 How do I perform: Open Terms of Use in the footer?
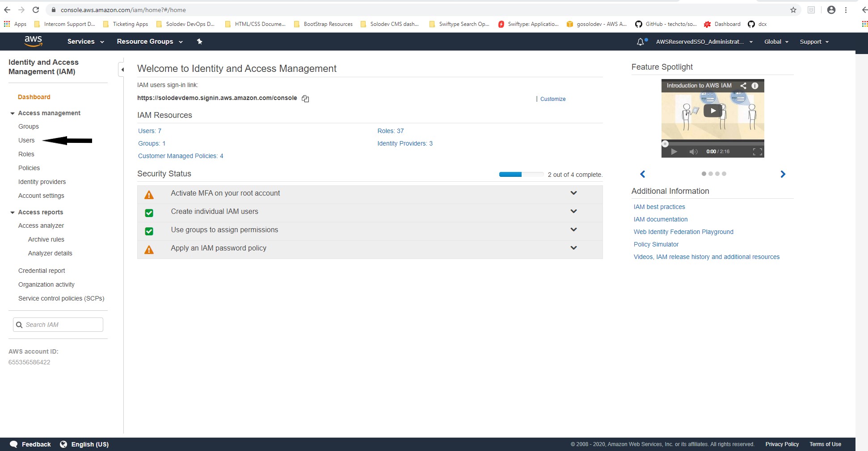(x=825, y=444)
